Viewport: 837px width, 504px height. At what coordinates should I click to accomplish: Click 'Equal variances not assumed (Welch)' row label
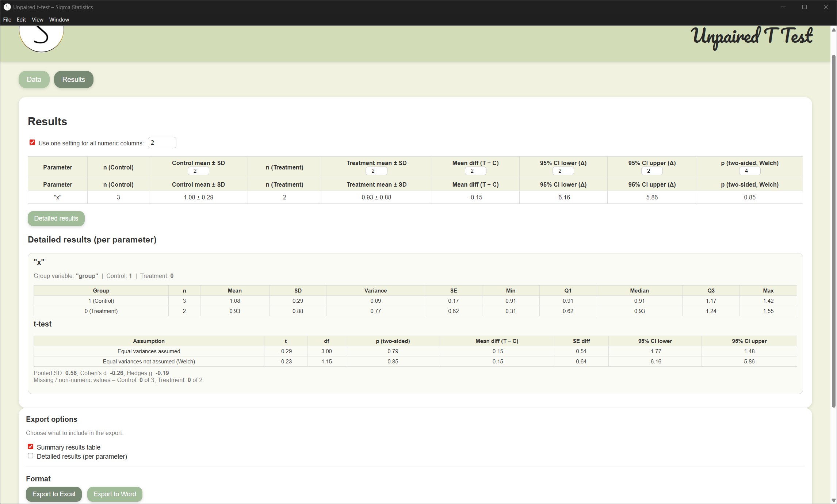(149, 362)
